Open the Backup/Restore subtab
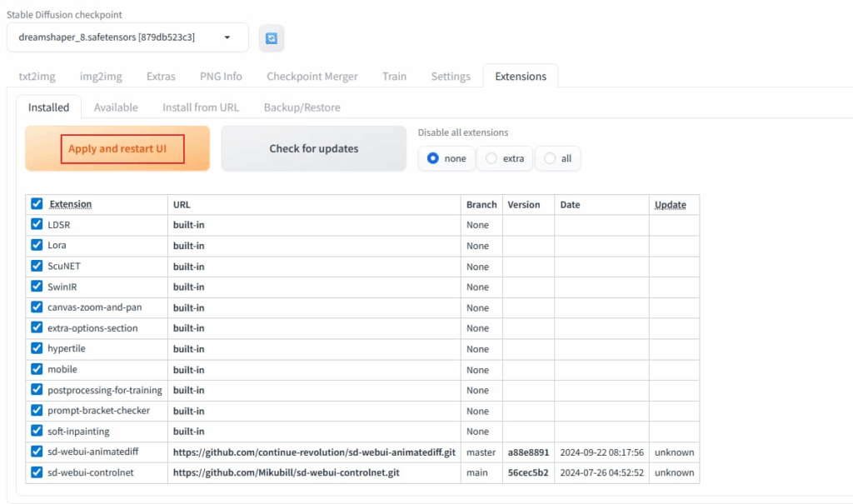The height and width of the screenshot is (504, 853). click(x=302, y=107)
